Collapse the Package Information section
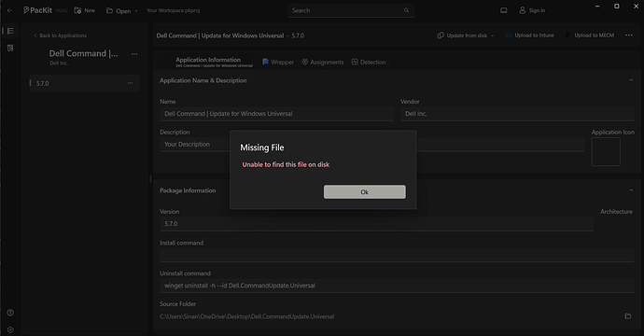 tap(631, 190)
